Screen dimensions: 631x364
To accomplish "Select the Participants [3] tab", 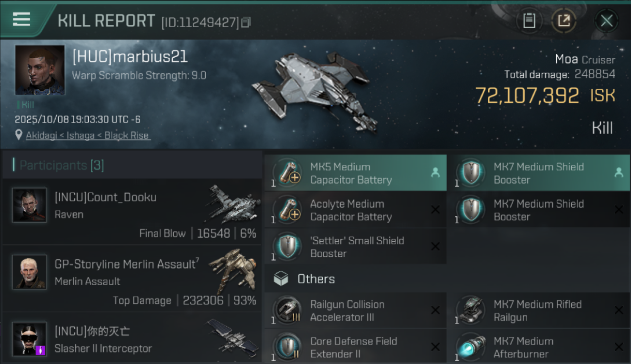I will 62,165.
